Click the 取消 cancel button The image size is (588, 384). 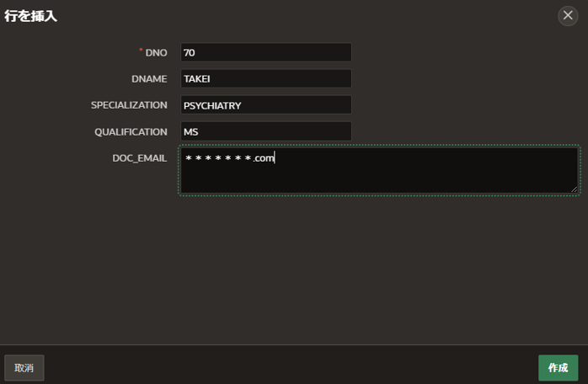click(24, 368)
